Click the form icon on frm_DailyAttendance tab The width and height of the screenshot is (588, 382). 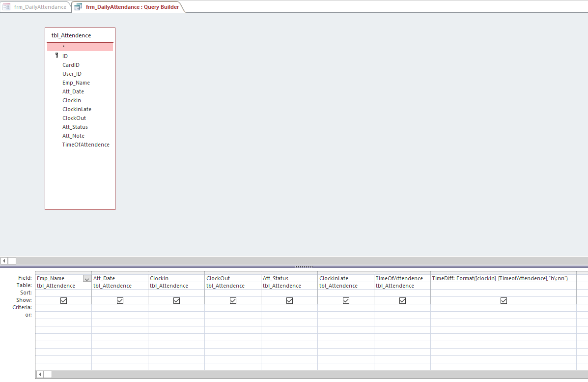[6, 7]
